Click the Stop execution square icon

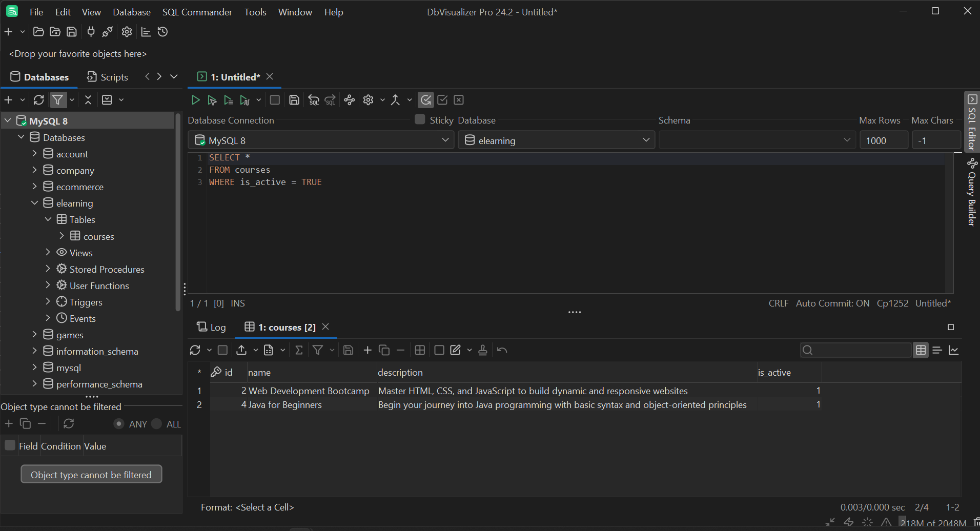(x=275, y=100)
